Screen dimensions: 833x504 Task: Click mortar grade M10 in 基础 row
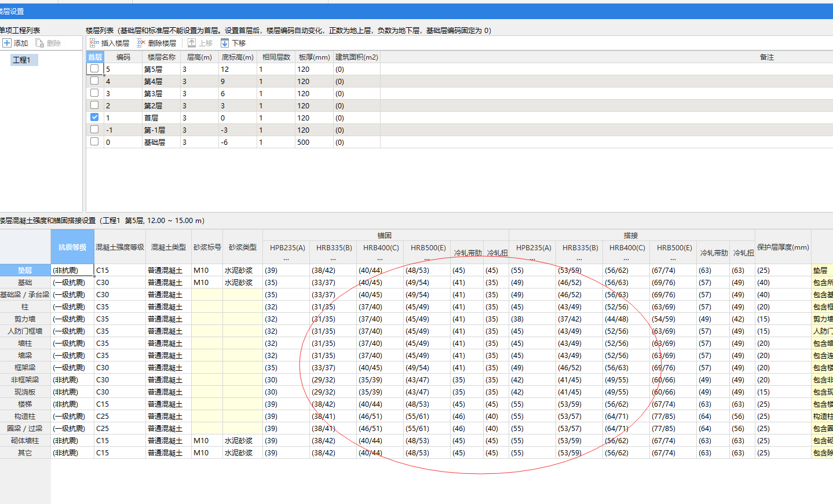[x=207, y=283]
